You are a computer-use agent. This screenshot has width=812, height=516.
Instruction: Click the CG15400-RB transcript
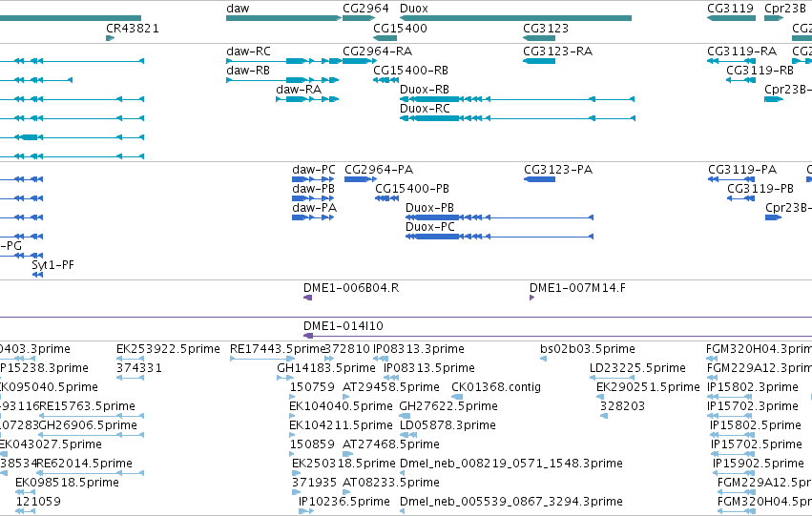pyautogui.click(x=385, y=80)
